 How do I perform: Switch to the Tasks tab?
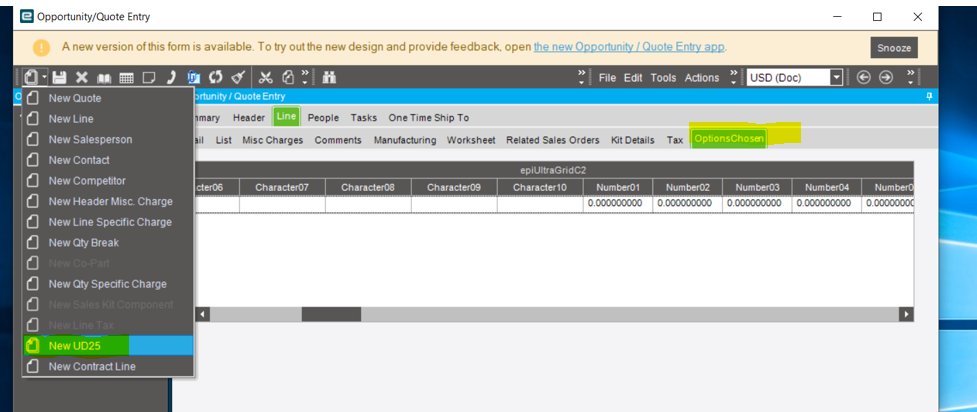[x=364, y=118]
